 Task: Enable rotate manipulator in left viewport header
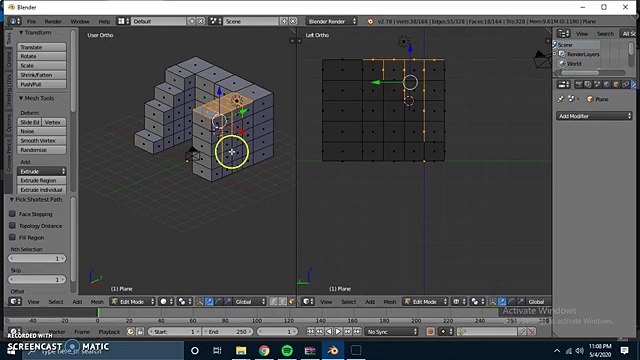(218, 302)
